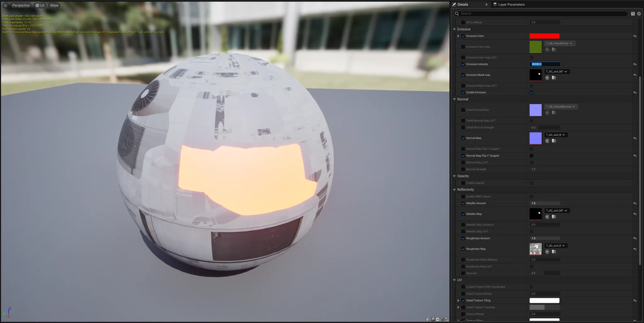Toggle the Emissive Color override checkbox

(x=463, y=36)
